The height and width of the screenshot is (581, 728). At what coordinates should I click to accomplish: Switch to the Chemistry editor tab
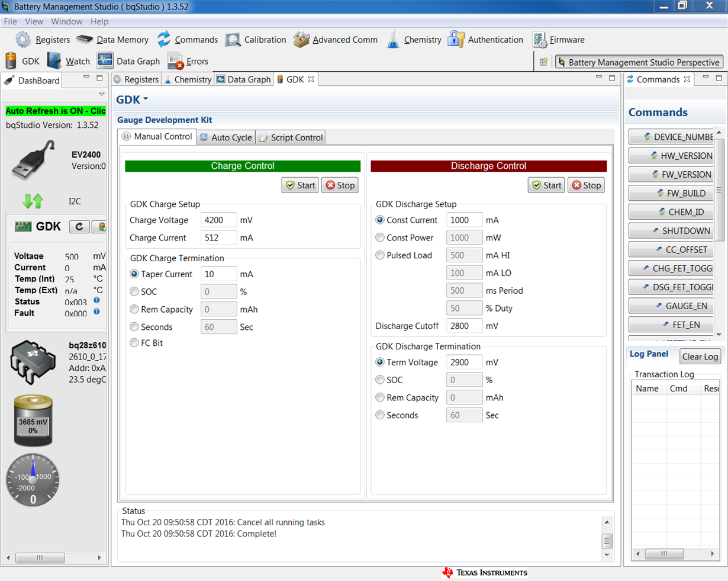point(188,79)
